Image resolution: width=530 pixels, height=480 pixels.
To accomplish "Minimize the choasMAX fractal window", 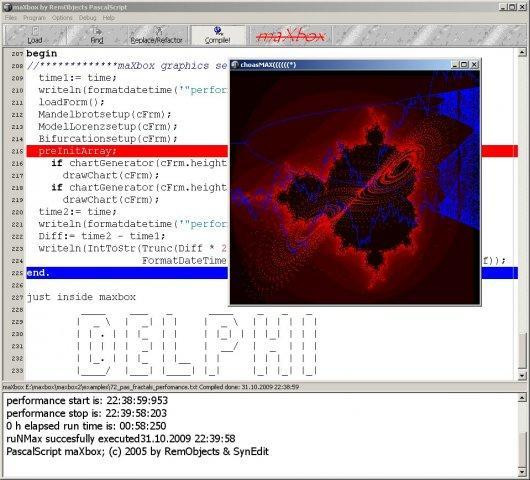I will coord(455,64).
